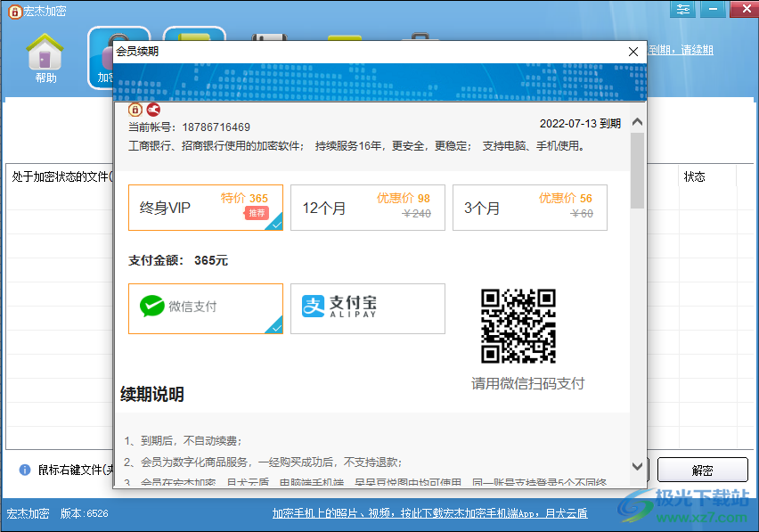
Task: Open the 帮助 home icon
Action: pos(45,58)
